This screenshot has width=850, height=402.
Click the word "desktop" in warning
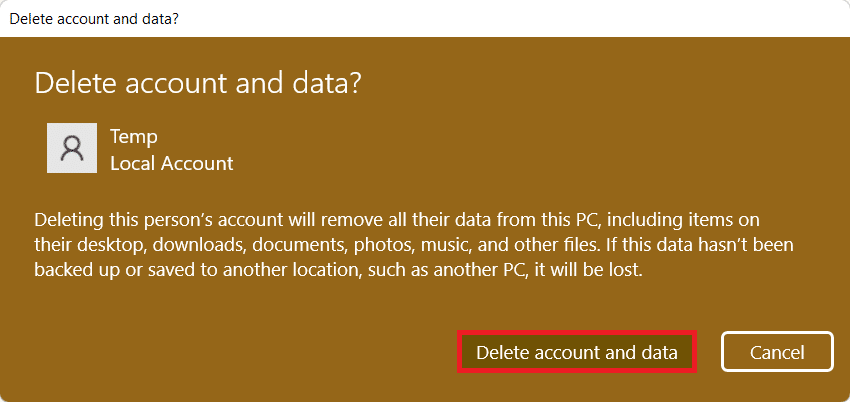tap(108, 245)
